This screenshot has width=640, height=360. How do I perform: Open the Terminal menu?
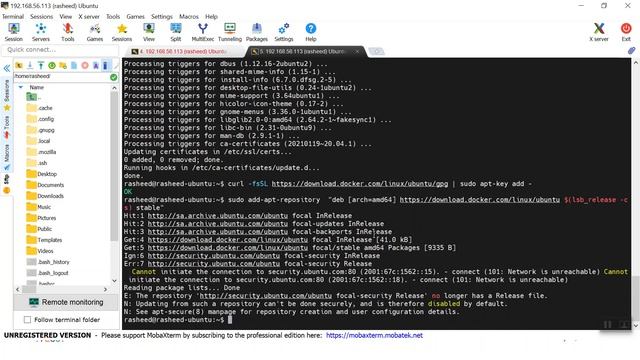pos(13,16)
